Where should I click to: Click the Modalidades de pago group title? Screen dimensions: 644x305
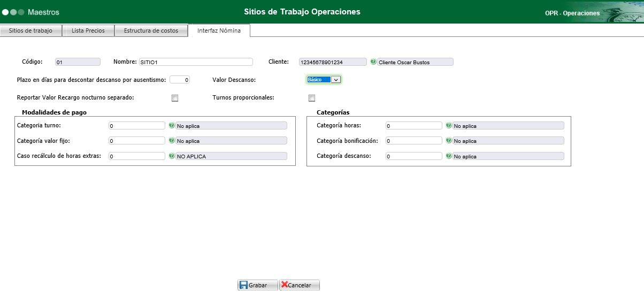(54, 112)
